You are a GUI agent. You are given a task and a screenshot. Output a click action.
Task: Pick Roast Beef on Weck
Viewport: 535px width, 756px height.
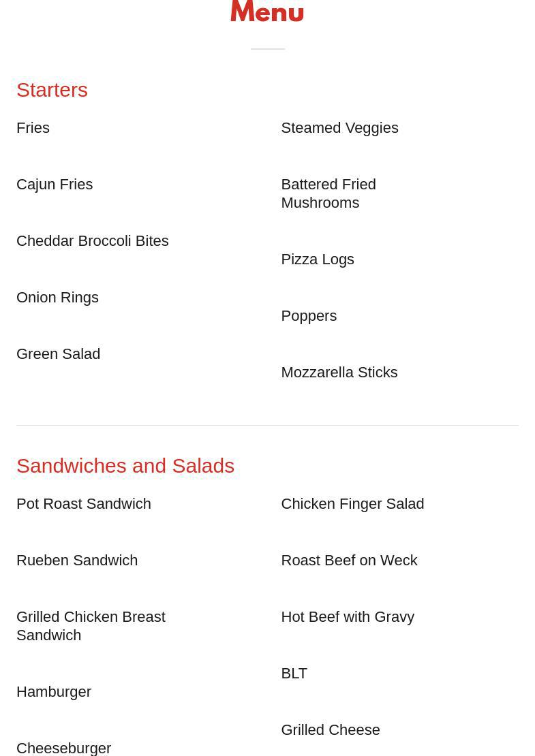tap(349, 561)
